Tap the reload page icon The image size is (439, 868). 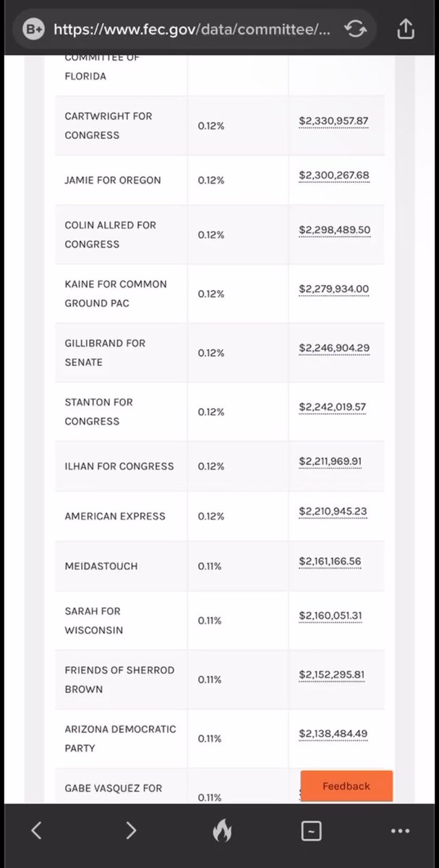[x=355, y=29]
